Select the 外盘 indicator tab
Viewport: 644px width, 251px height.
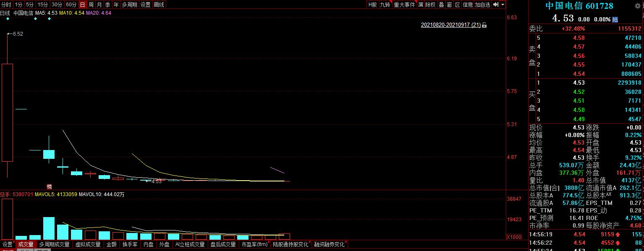(x=164, y=244)
